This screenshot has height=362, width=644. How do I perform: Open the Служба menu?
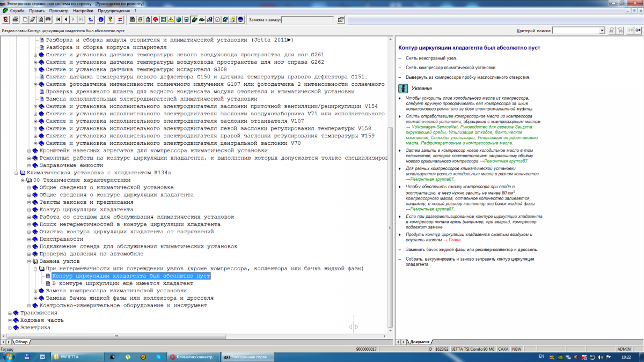point(17,10)
